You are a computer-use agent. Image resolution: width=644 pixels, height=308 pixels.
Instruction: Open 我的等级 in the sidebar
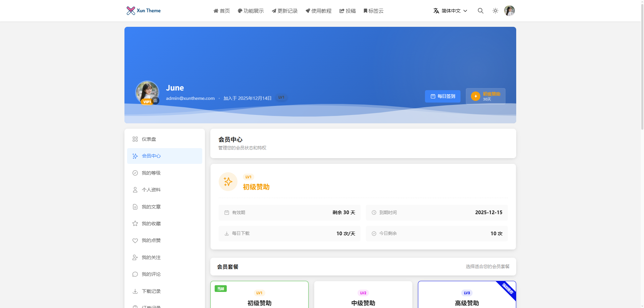click(151, 173)
